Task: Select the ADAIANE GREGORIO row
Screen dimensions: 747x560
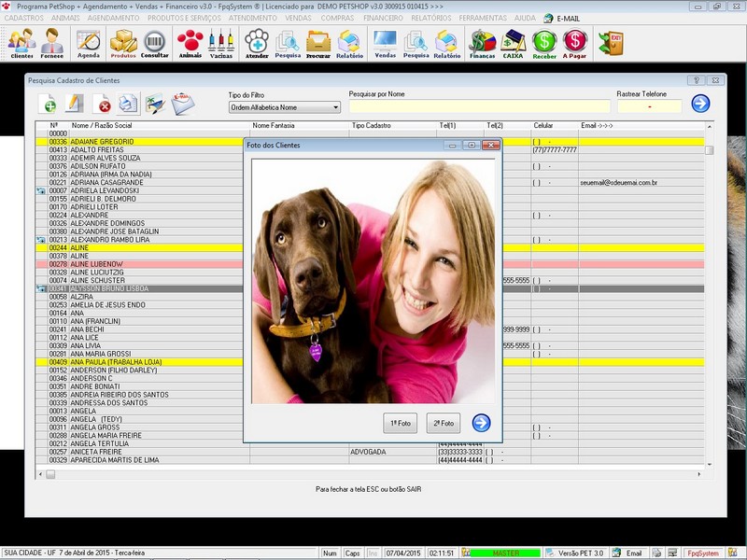Action: click(x=370, y=142)
